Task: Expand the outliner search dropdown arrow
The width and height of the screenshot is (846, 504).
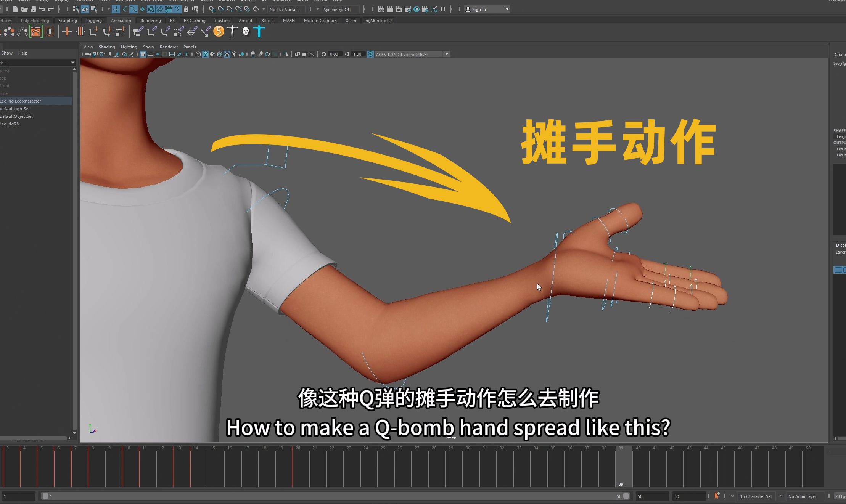Action: tap(72, 63)
